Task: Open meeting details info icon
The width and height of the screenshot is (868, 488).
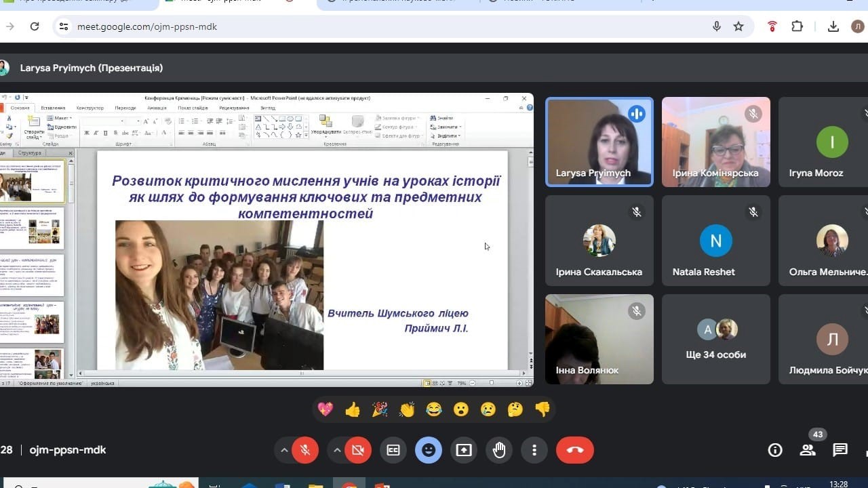Action: pos(774,450)
